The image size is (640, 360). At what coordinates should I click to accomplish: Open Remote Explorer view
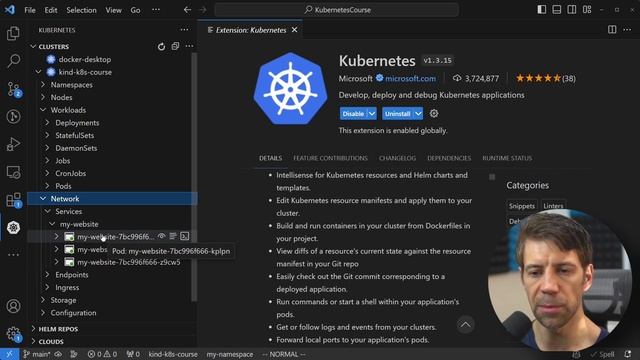(13, 172)
